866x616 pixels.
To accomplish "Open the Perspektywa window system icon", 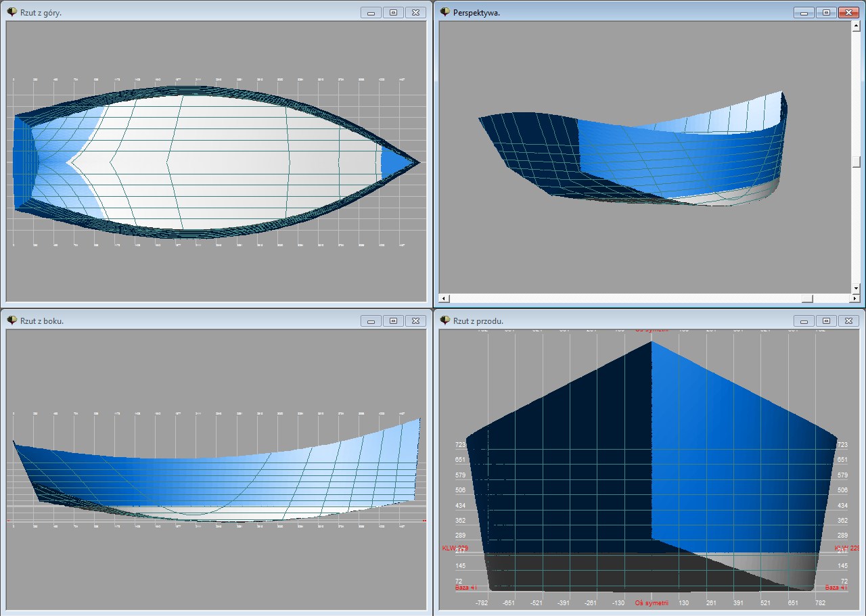I will click(x=445, y=12).
